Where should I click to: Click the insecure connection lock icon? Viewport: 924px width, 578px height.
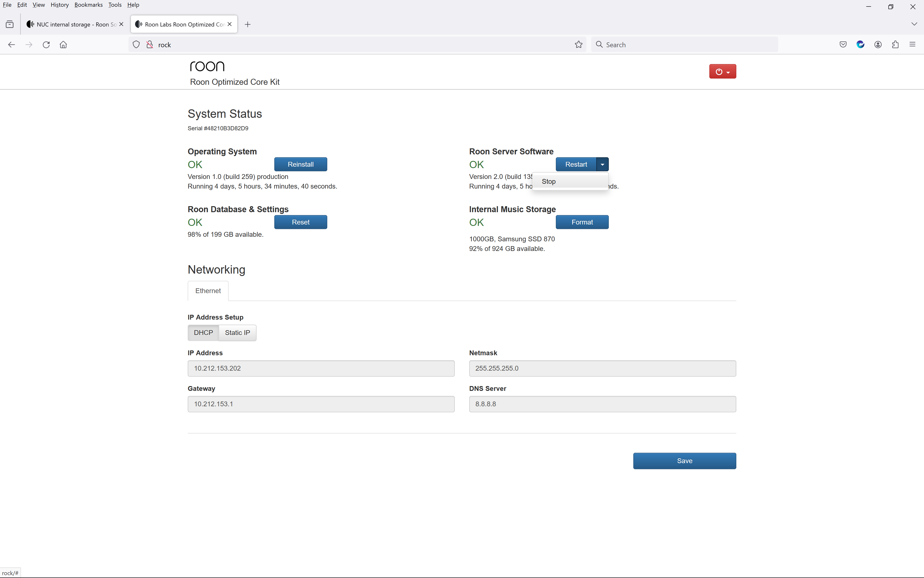150,45
